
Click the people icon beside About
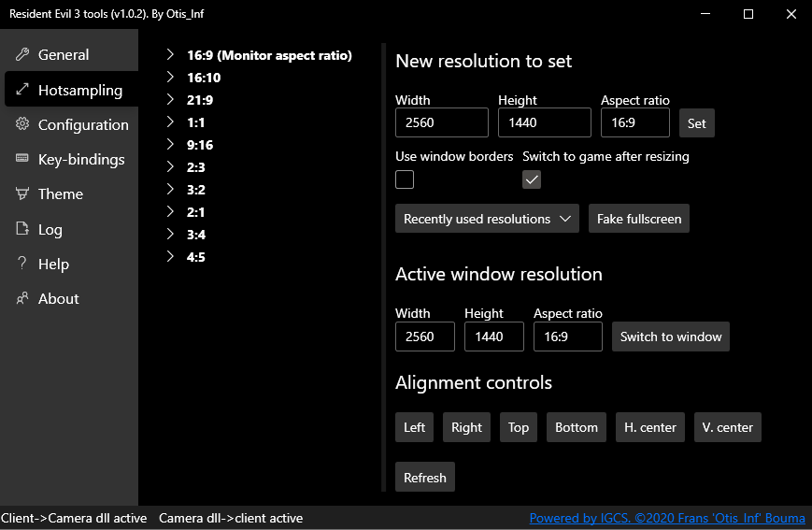tap(22, 298)
